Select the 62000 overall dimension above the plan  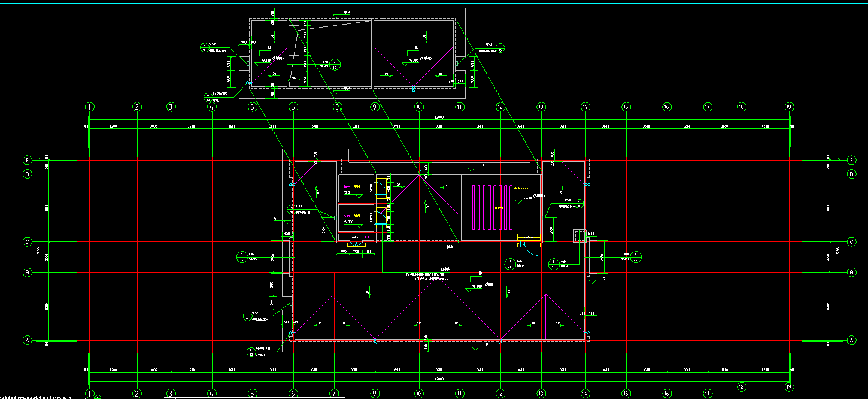pos(440,120)
